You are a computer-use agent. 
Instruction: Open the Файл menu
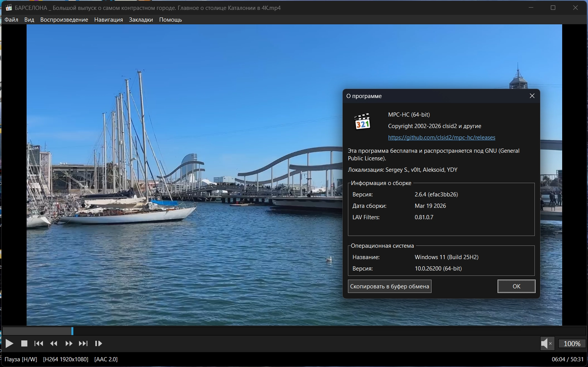[11, 20]
